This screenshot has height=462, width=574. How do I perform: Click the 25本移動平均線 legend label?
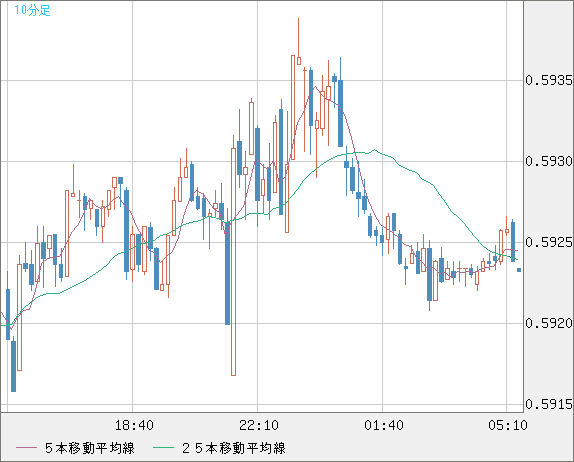tap(234, 448)
